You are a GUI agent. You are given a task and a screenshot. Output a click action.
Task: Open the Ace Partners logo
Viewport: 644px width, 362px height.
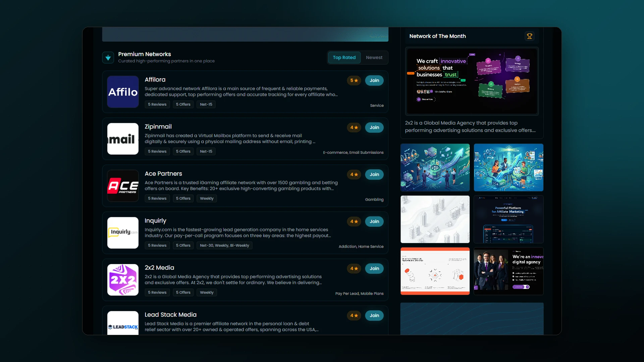123,186
